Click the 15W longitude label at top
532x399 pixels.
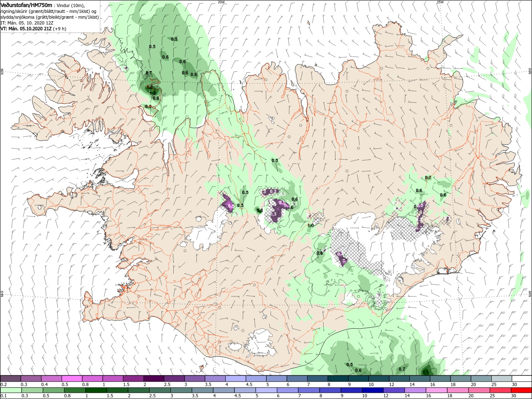[x=440, y=2]
